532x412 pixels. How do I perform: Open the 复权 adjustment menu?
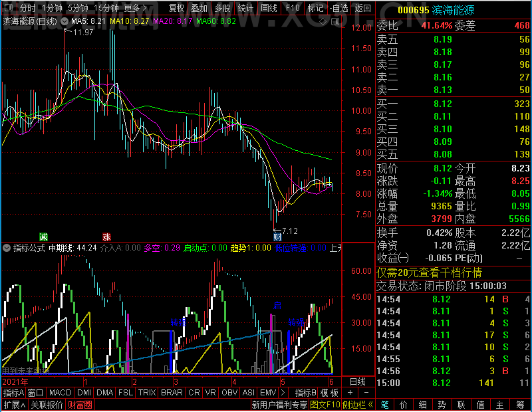[176, 8]
